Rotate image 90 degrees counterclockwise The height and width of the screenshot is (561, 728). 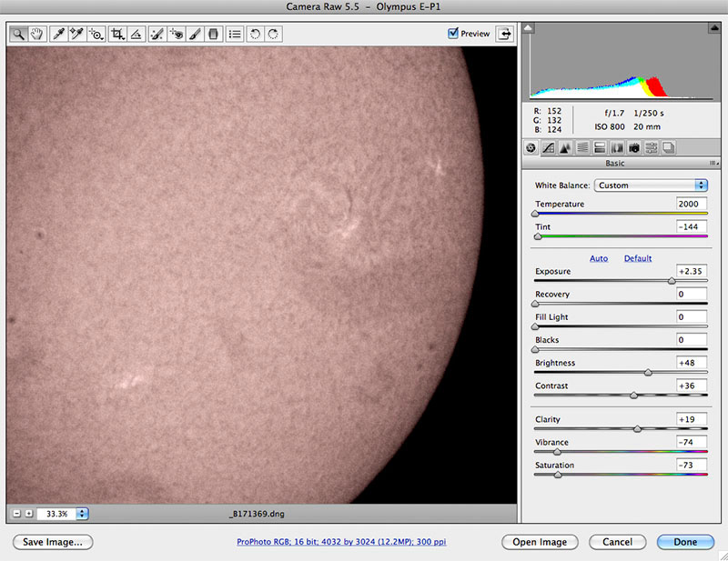[x=255, y=35]
